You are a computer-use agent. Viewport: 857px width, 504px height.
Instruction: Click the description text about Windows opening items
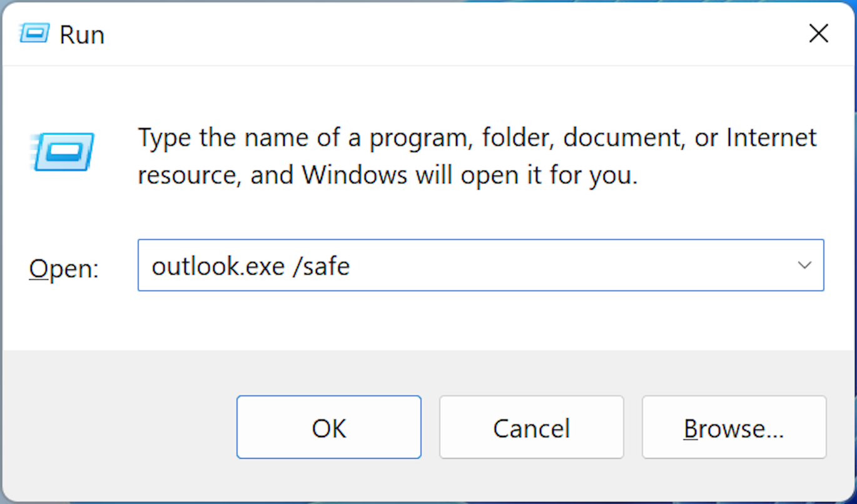pos(477,156)
